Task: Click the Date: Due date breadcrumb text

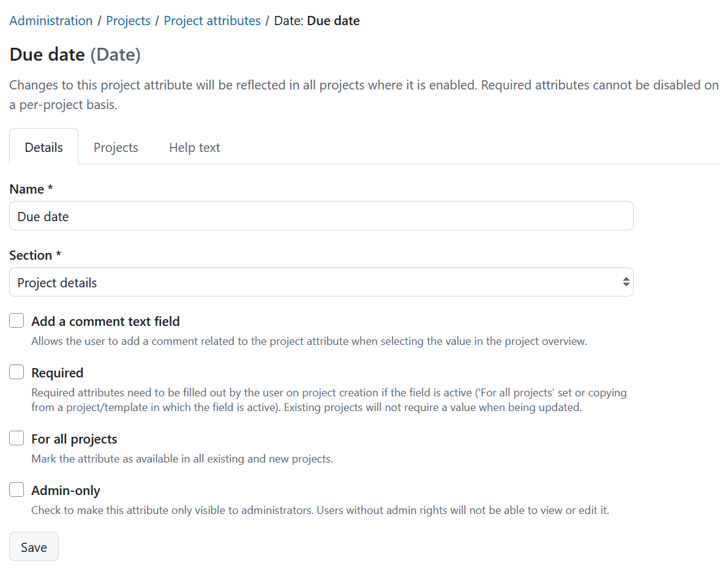Action: coord(317,21)
